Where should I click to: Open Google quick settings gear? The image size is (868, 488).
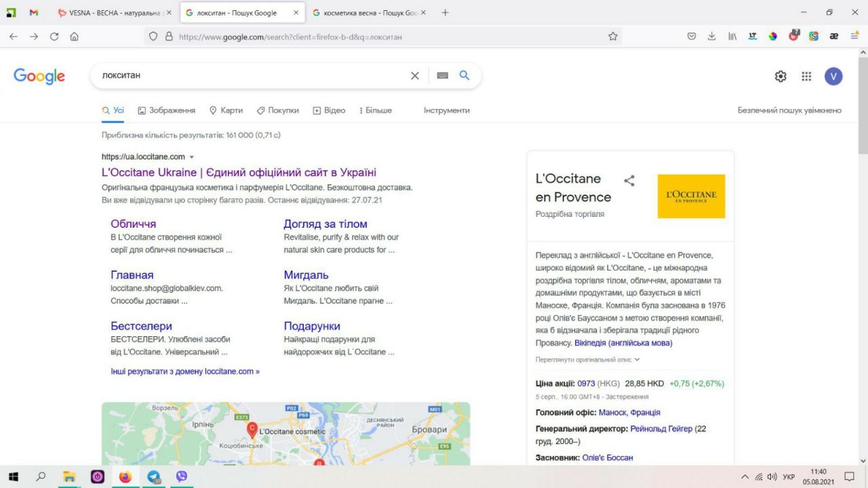[781, 77]
